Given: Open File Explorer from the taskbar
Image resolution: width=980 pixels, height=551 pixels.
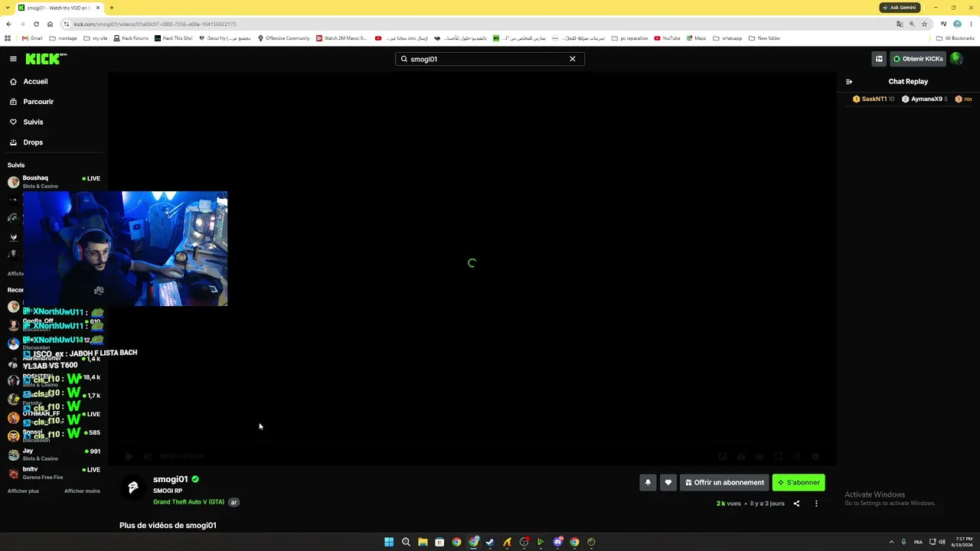Looking at the screenshot, I should 423,542.
